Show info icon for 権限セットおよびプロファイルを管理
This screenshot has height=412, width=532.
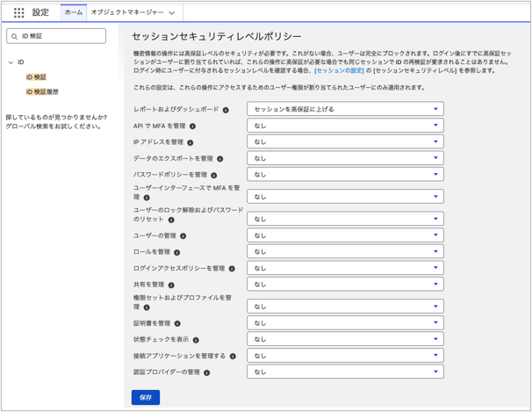(147, 307)
